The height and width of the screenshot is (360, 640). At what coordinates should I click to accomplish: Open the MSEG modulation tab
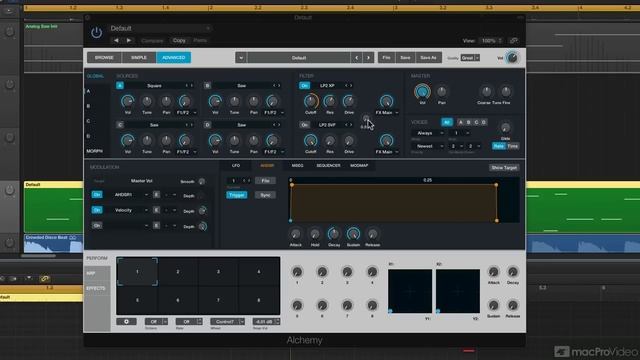click(298, 166)
